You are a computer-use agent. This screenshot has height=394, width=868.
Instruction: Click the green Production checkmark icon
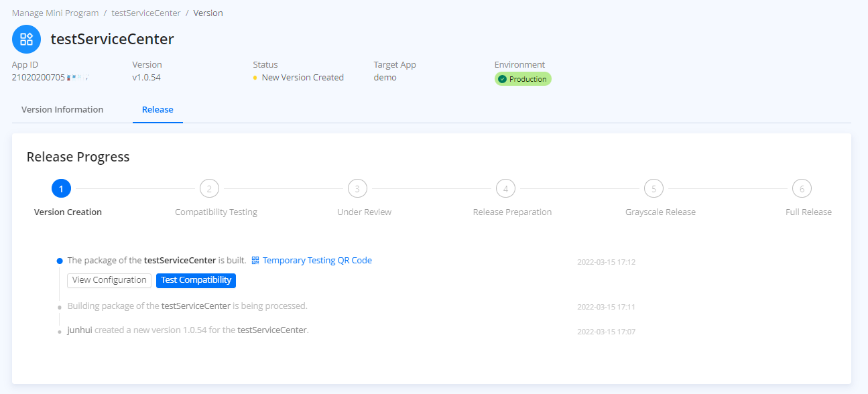tap(502, 79)
